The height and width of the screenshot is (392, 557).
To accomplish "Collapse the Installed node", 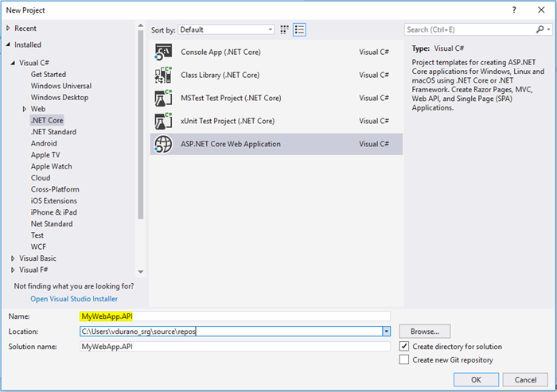I will tap(8, 45).
